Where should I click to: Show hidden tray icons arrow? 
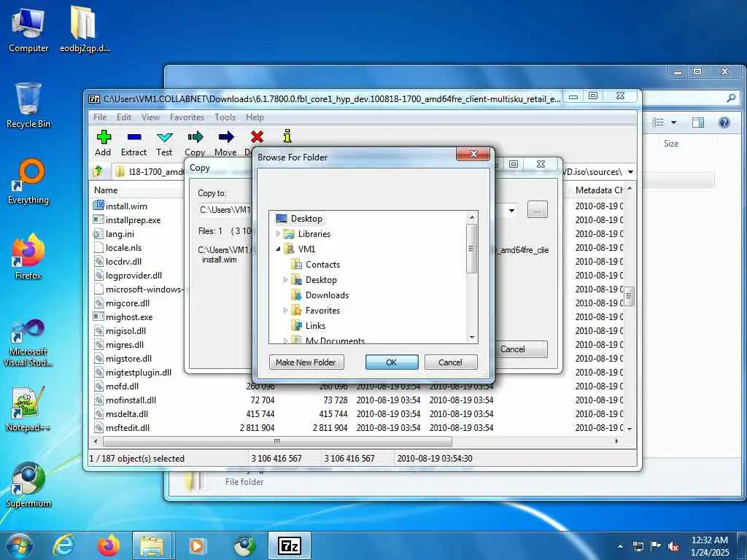click(x=620, y=546)
